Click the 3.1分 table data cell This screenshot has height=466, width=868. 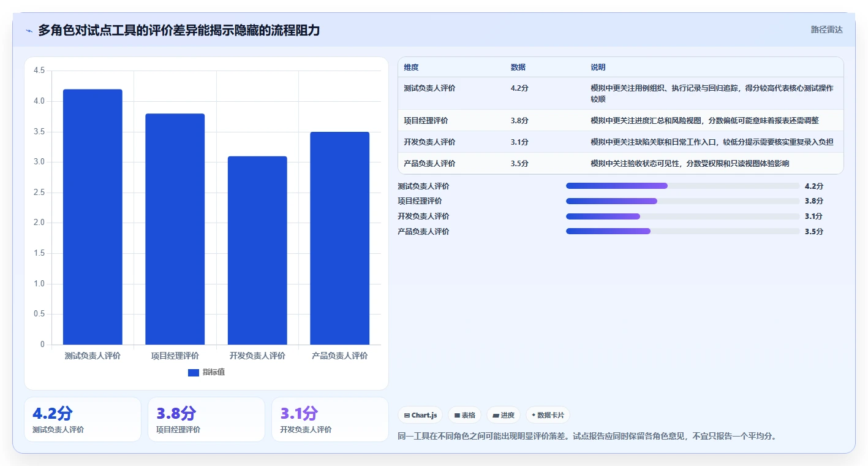pos(519,142)
